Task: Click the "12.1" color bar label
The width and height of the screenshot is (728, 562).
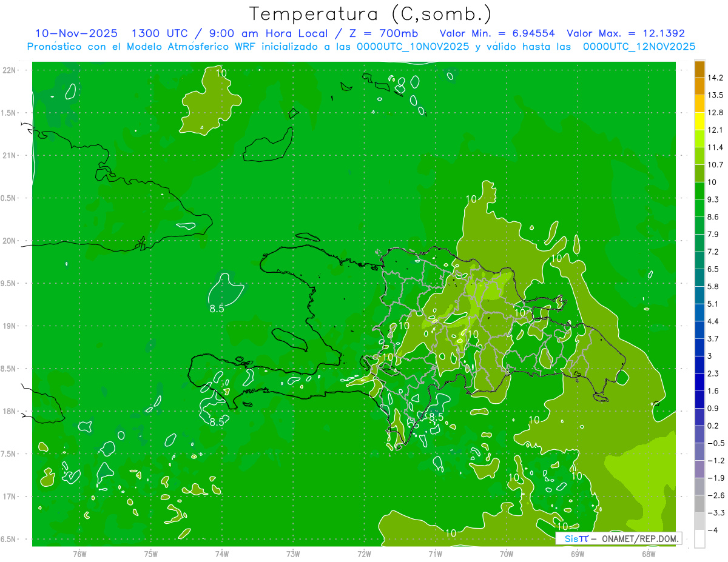Action: (x=716, y=130)
